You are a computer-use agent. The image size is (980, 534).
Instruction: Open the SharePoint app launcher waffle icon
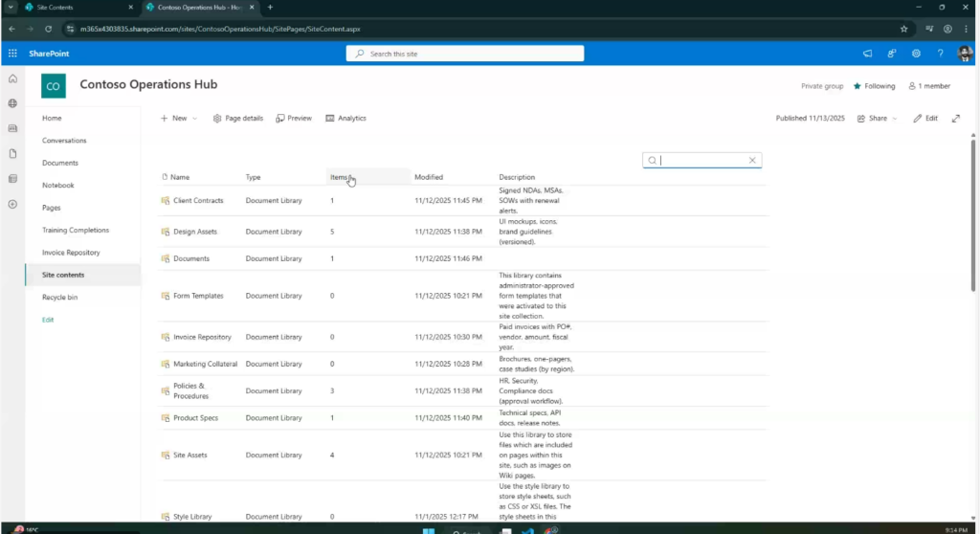(x=12, y=54)
